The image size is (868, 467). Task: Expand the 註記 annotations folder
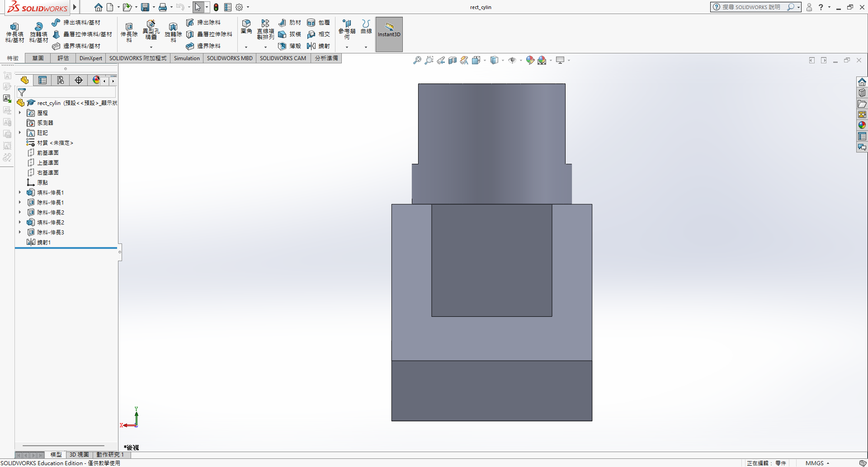coord(20,133)
